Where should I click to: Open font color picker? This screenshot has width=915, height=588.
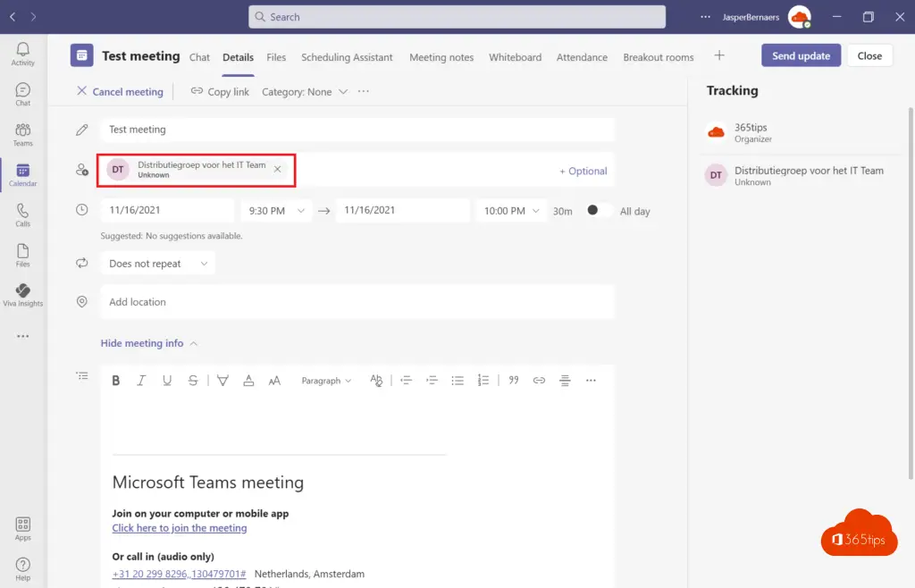click(x=248, y=381)
